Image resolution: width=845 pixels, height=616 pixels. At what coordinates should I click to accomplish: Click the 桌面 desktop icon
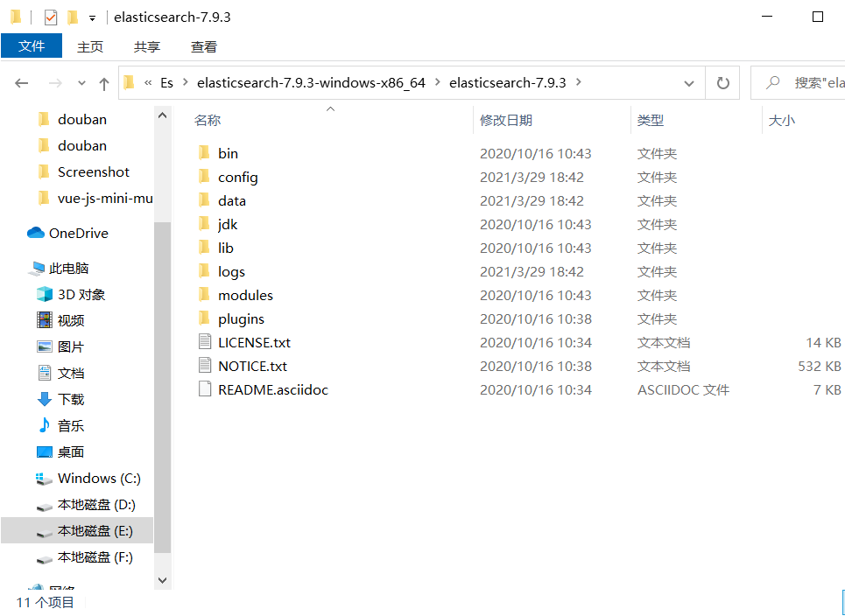44,451
